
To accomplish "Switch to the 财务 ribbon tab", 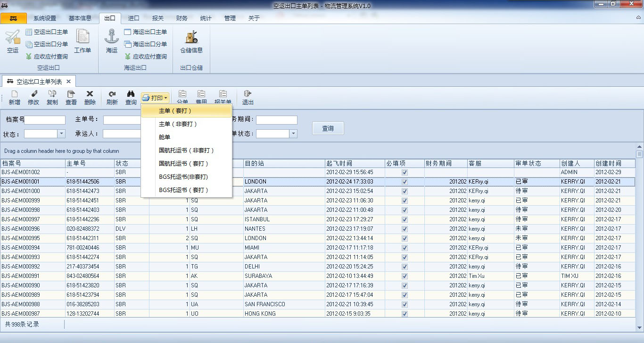I will [x=182, y=18].
